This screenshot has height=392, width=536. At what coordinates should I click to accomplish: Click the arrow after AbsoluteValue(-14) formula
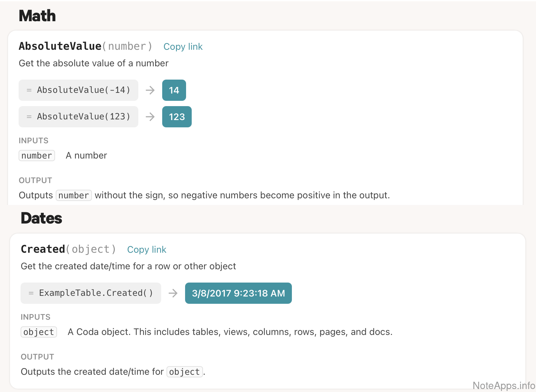click(150, 90)
